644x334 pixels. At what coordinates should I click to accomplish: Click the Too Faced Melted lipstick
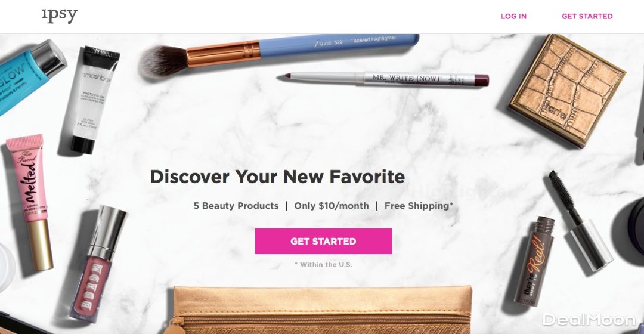31,202
